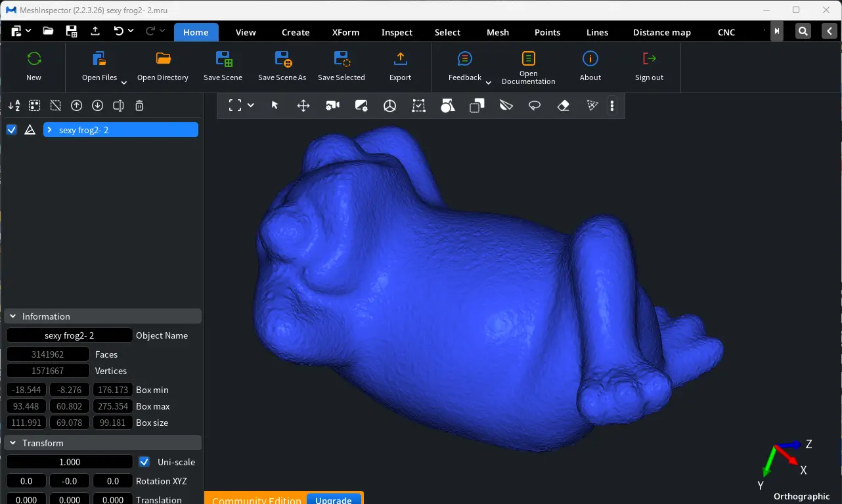Click the overlapping squares boolean icon

[477, 106]
